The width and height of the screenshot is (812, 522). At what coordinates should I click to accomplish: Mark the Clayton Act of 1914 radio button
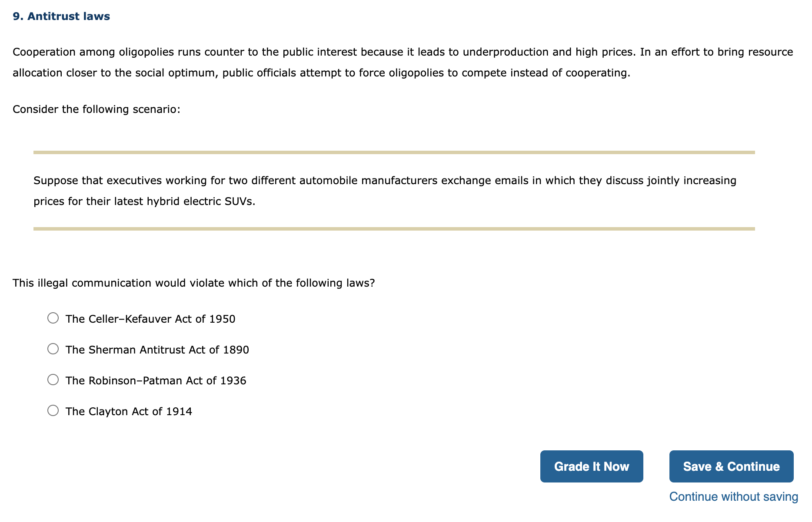tap(53, 410)
